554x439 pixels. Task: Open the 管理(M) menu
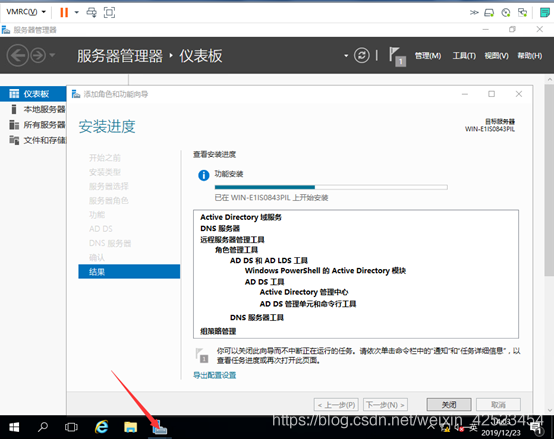tap(428, 56)
